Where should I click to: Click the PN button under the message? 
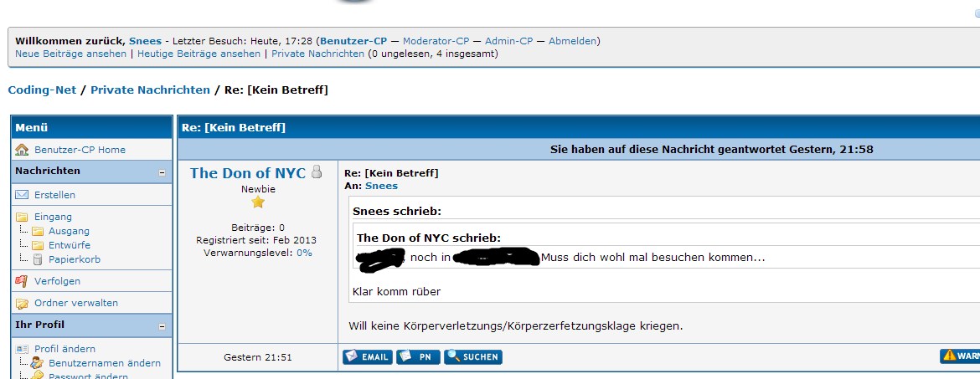click(x=418, y=356)
